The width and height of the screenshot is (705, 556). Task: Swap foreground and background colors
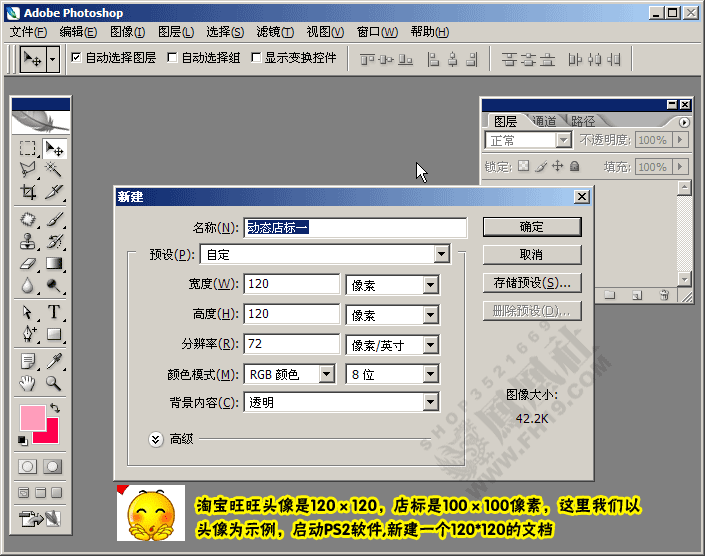tap(55, 408)
